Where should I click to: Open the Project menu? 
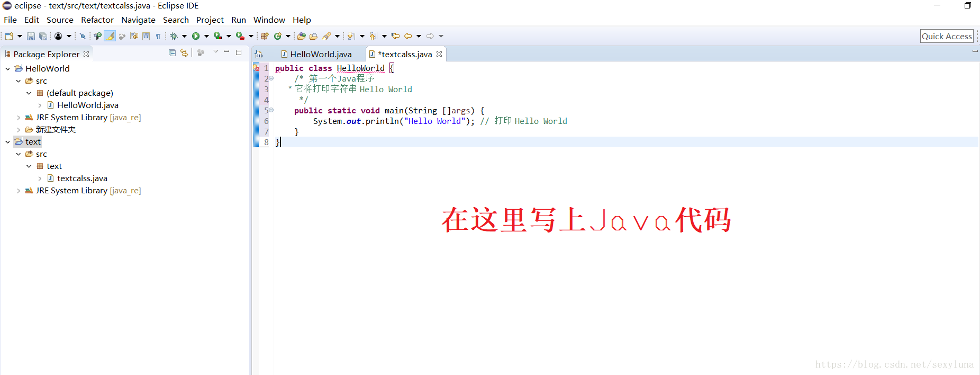click(x=210, y=20)
